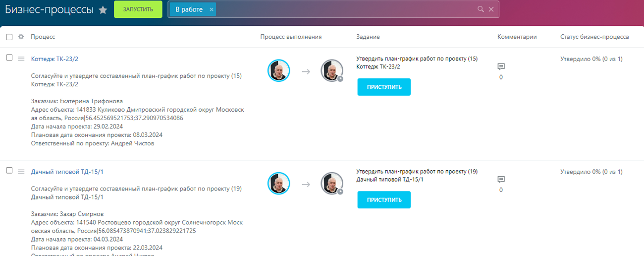Screen dimensions: 644x256
Task: Remove the 'В работе' filter tag
Action: pos(212,9)
